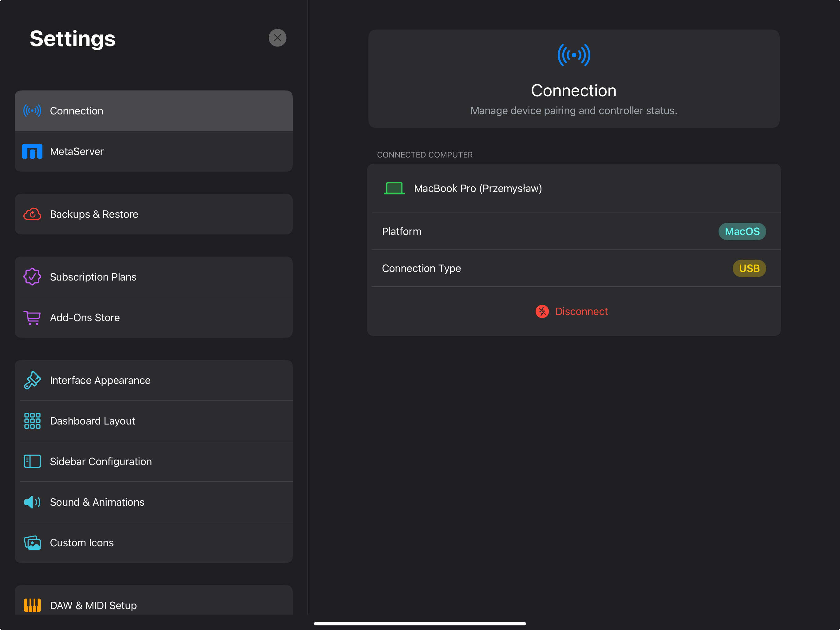Screen dimensions: 840x630
Task: Click the Platform row label
Action: click(x=401, y=231)
